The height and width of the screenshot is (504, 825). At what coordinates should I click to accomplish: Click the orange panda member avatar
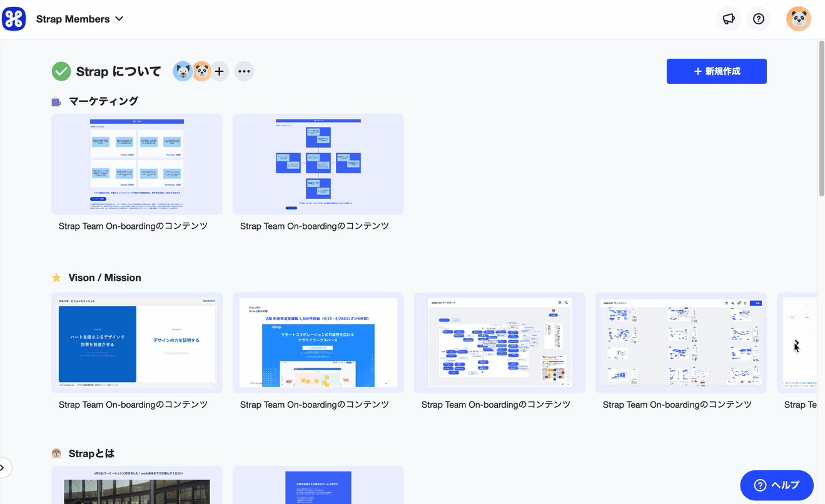(x=201, y=71)
